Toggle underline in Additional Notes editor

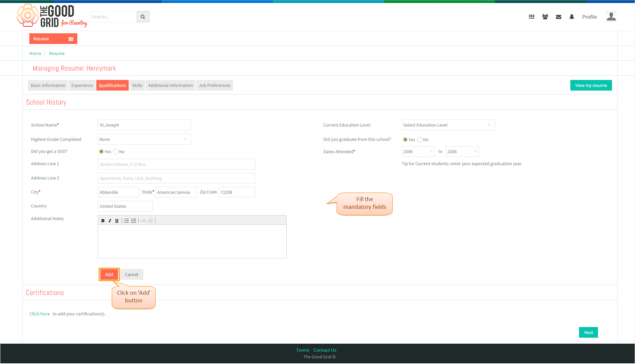[117, 220]
